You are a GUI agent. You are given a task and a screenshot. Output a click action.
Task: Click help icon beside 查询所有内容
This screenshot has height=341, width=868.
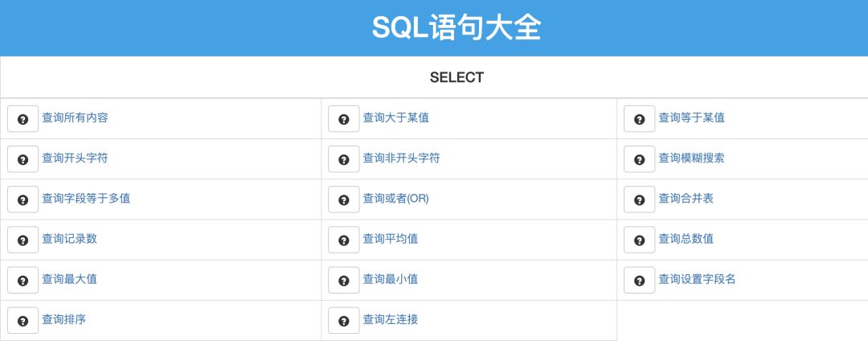tap(23, 119)
